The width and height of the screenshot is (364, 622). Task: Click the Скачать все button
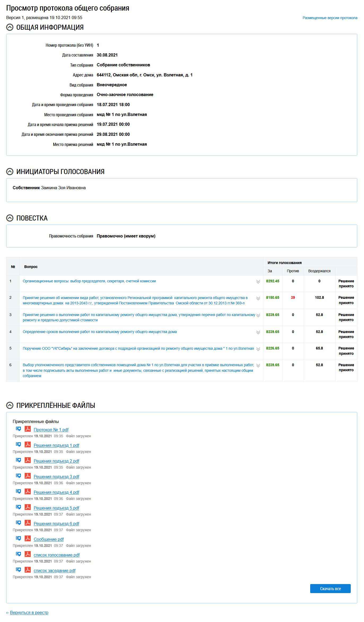[x=330, y=589]
